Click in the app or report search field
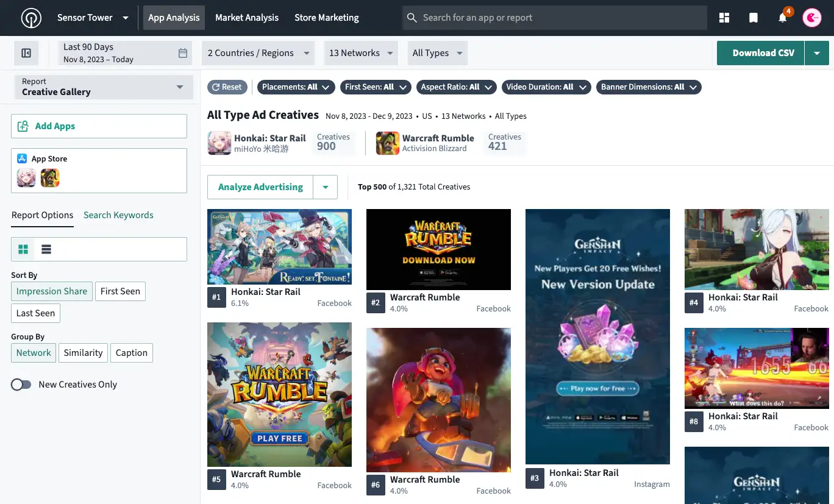The width and height of the screenshot is (834, 504). (x=555, y=18)
